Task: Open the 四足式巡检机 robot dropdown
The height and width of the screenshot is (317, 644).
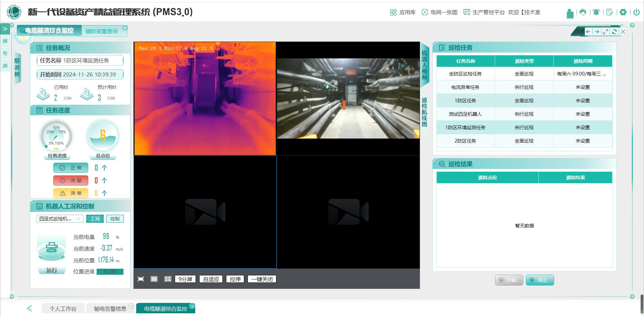Action: (60, 219)
